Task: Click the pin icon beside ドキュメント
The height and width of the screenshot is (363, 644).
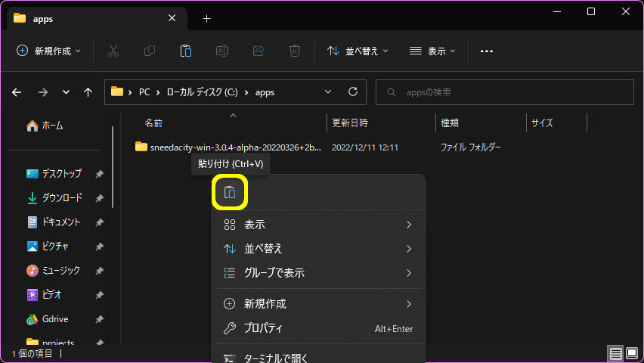Action: point(99,222)
